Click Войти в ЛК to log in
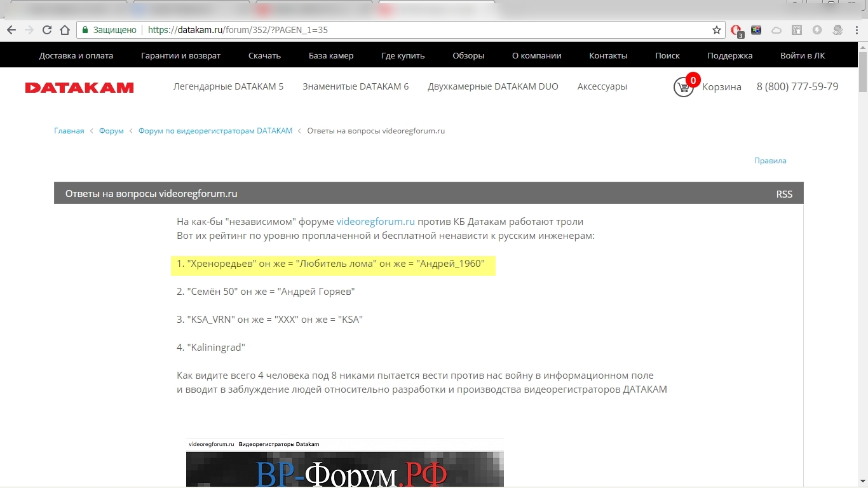This screenshot has width=868, height=488. coord(803,55)
